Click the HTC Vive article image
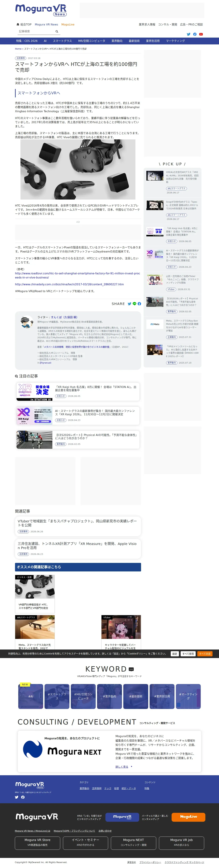 pyautogui.click(x=78, y=169)
